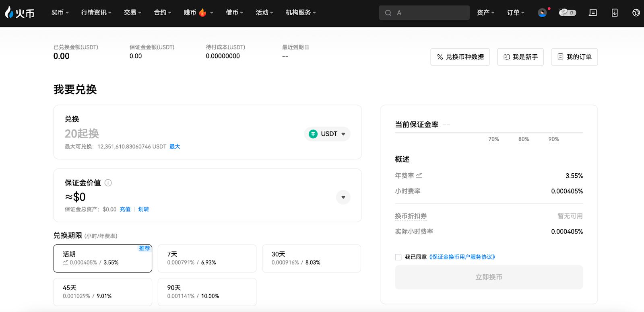Select the 活期 term option
This screenshot has width=644, height=312.
pyautogui.click(x=103, y=259)
